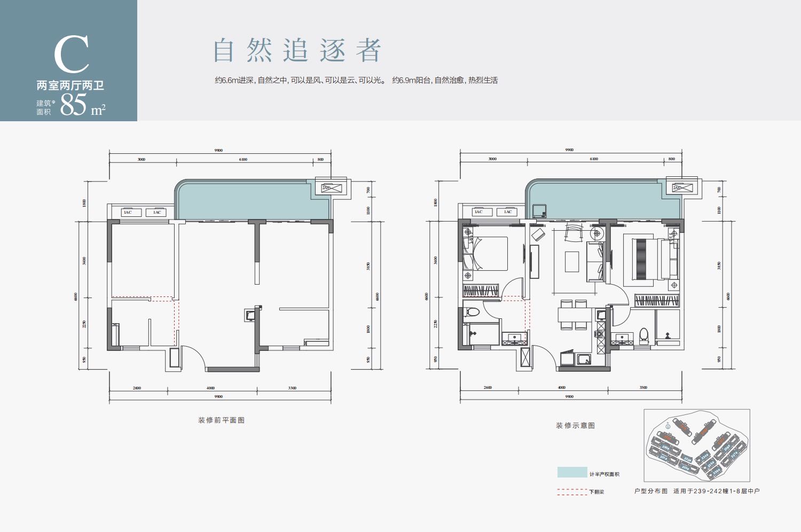
Task: Click the vanity sink in the left bathroom
Action: (x=515, y=339)
